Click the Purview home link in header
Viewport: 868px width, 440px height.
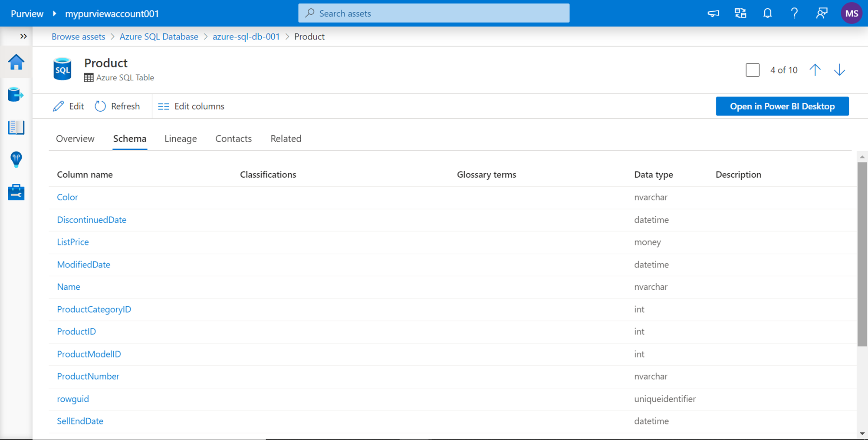tap(27, 13)
